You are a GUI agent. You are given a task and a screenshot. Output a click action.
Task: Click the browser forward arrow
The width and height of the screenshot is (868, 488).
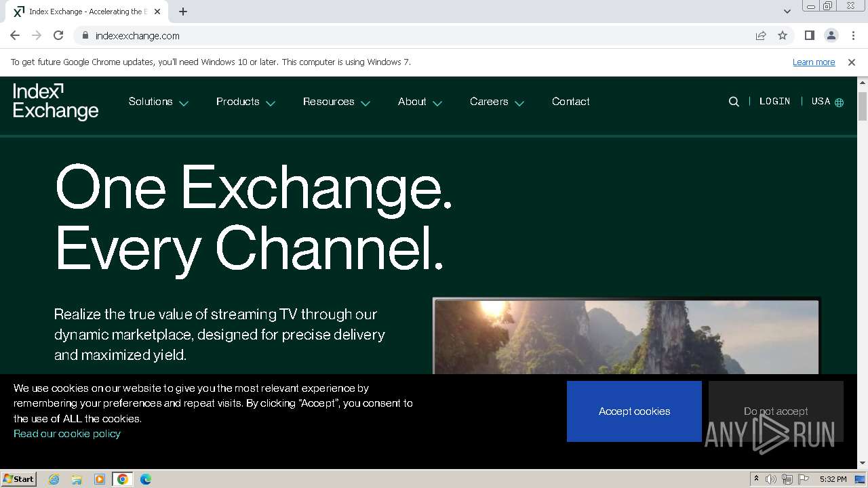pyautogui.click(x=37, y=35)
